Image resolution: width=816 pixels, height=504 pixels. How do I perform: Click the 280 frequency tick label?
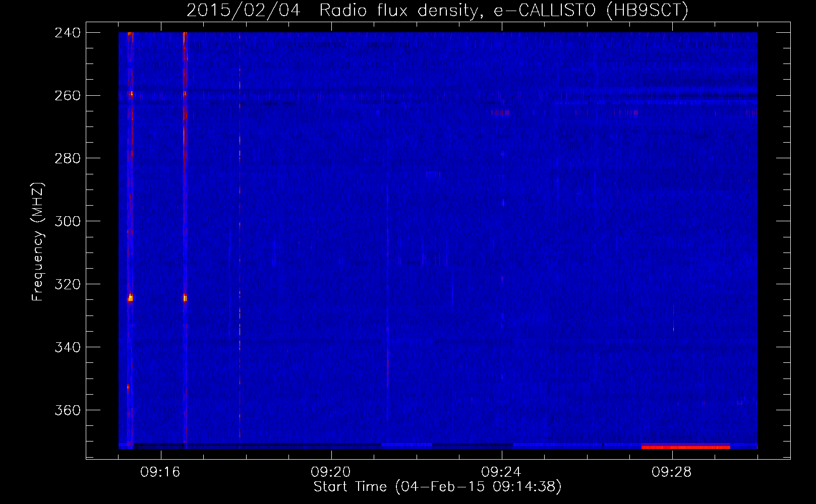(68, 158)
